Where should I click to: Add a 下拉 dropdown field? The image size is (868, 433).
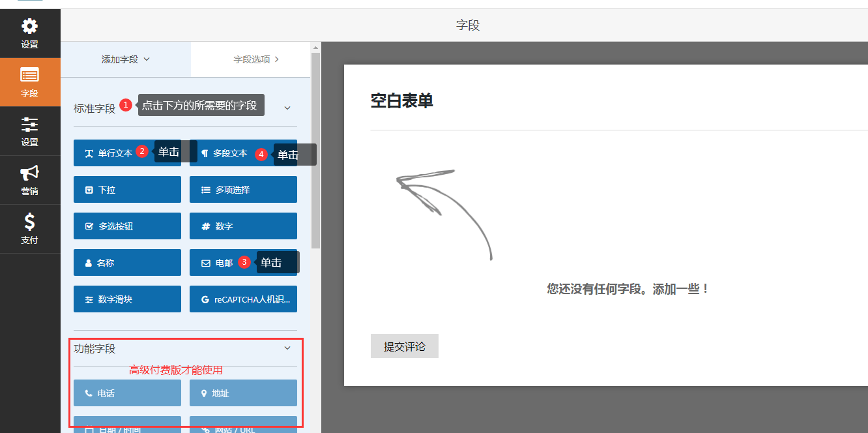[x=127, y=190]
